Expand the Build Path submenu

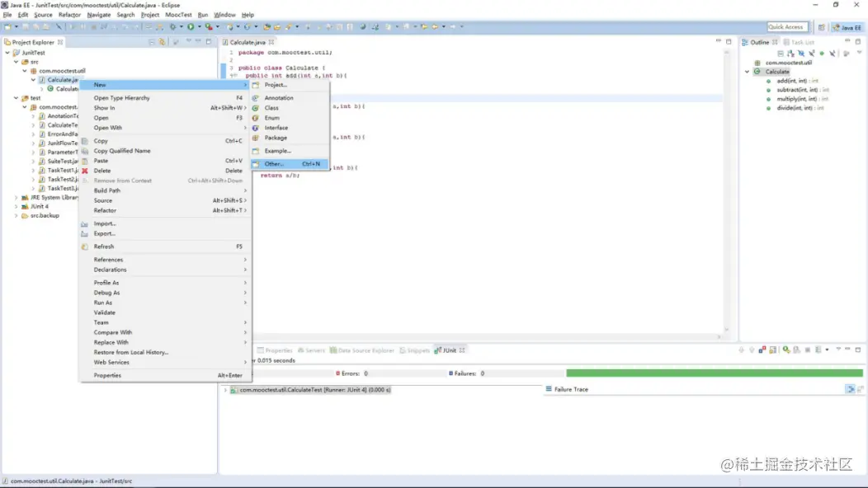(x=165, y=190)
